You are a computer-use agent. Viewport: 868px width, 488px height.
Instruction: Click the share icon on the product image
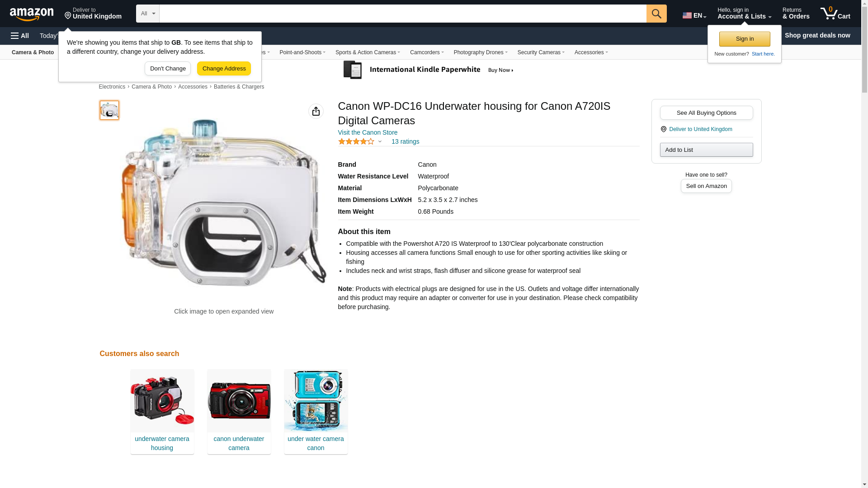point(316,111)
